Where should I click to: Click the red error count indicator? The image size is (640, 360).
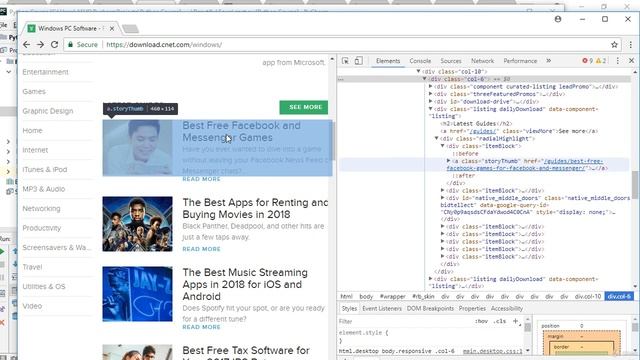click(x=587, y=61)
